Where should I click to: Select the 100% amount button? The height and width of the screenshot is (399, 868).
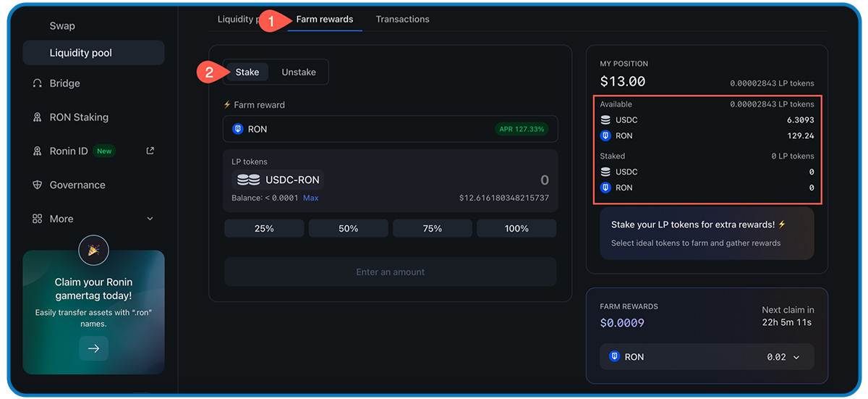click(x=516, y=229)
